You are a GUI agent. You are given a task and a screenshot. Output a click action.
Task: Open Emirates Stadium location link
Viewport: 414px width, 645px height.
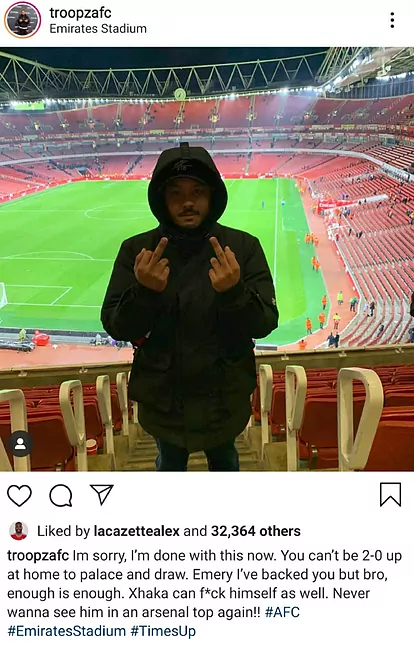coord(98,29)
